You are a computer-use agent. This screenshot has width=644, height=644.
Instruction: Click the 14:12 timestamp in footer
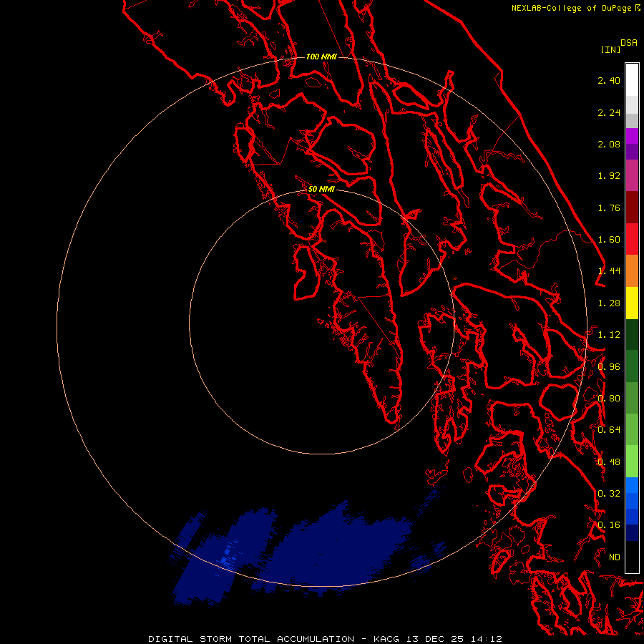(486, 639)
